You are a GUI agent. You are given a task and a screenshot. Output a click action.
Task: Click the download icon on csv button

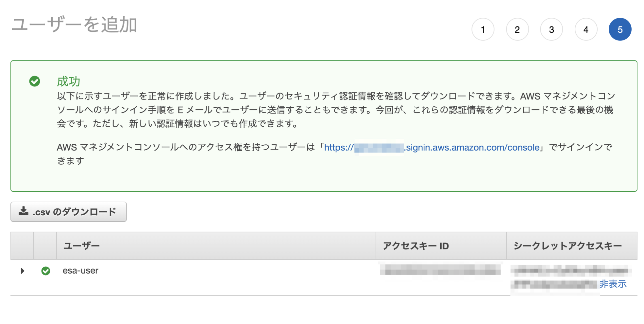(24, 211)
